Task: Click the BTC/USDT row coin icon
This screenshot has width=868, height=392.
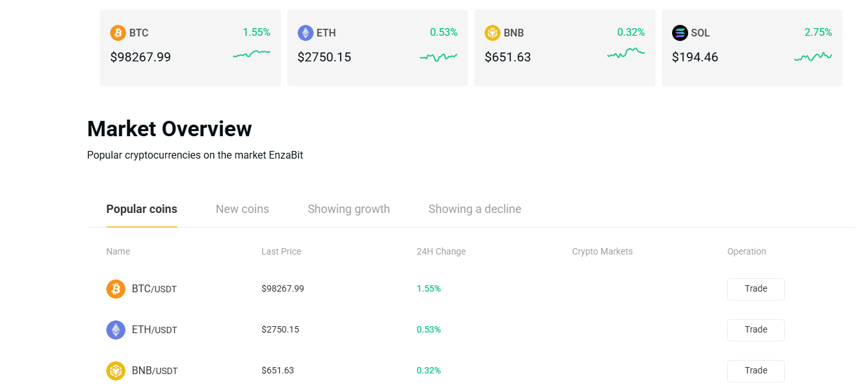Action: click(116, 289)
